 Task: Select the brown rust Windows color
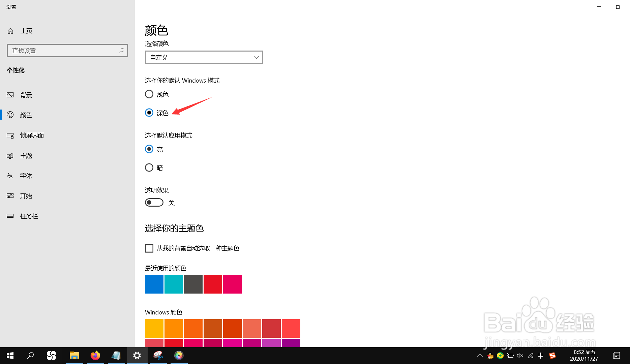coord(213,328)
